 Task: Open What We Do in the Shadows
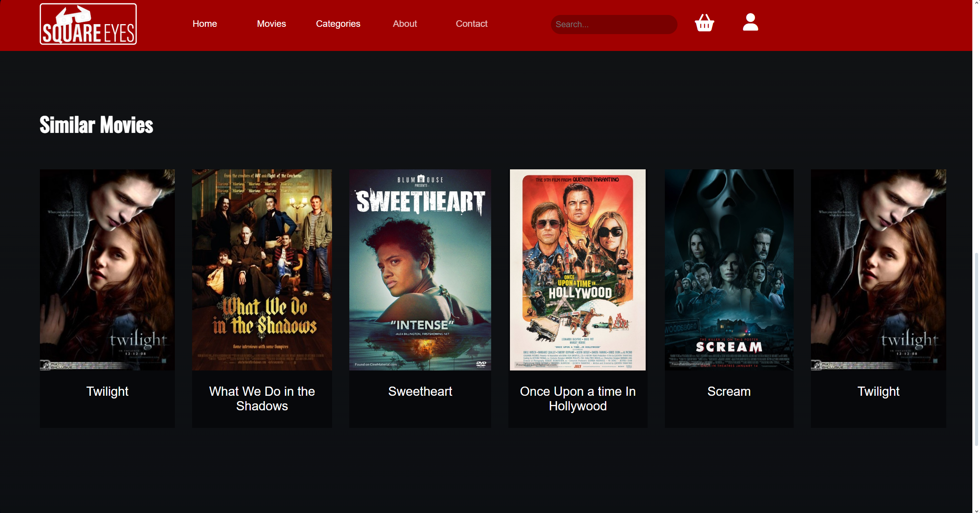pyautogui.click(x=261, y=398)
